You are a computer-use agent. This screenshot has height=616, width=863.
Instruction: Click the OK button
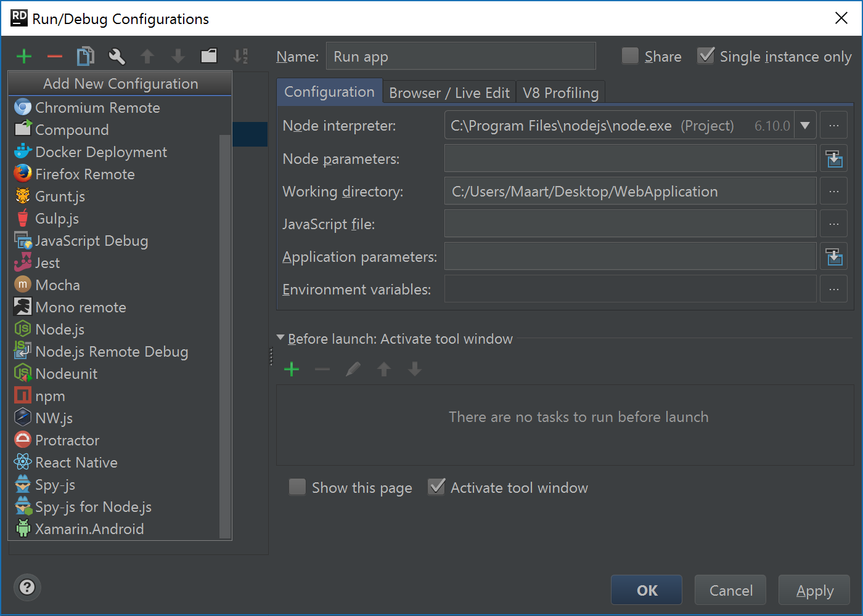[x=647, y=590]
